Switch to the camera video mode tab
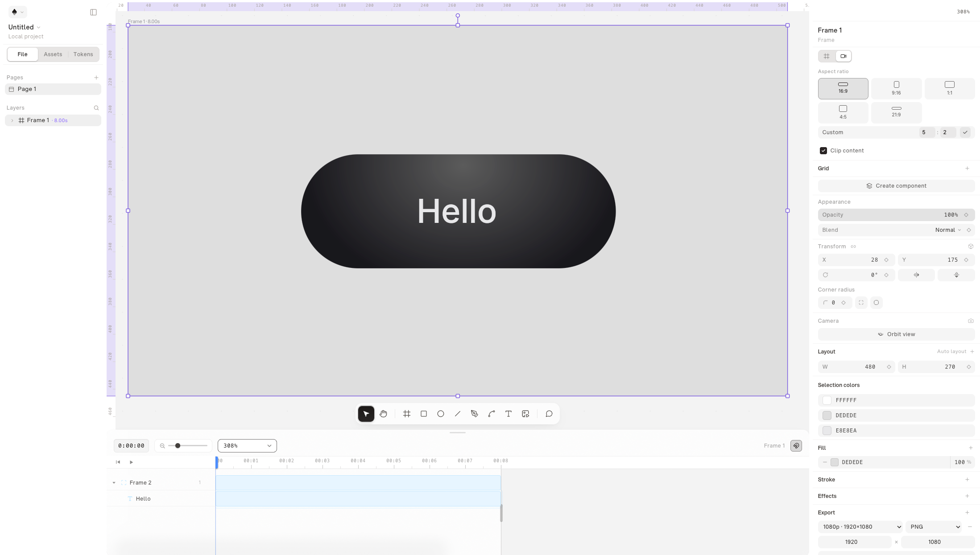This screenshot has height=555, width=980. pyautogui.click(x=843, y=56)
